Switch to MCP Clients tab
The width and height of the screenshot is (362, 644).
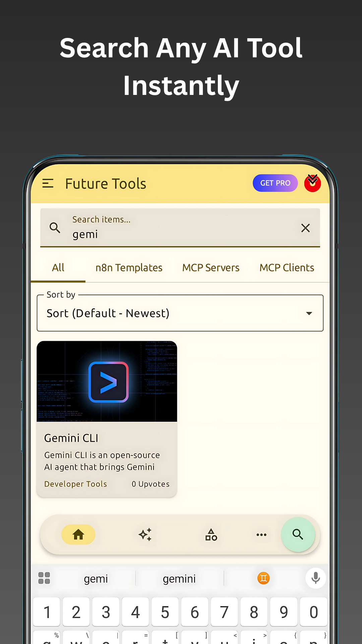pos(287,268)
